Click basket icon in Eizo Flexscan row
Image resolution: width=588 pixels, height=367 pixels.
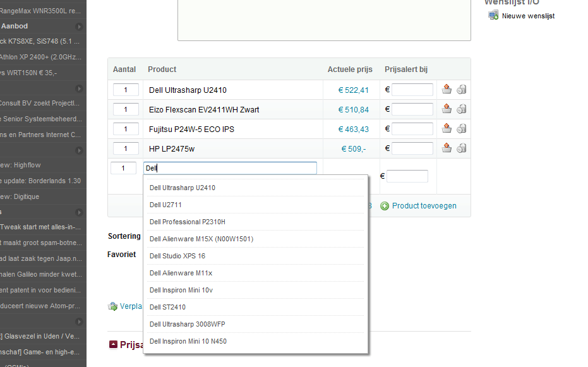(447, 109)
